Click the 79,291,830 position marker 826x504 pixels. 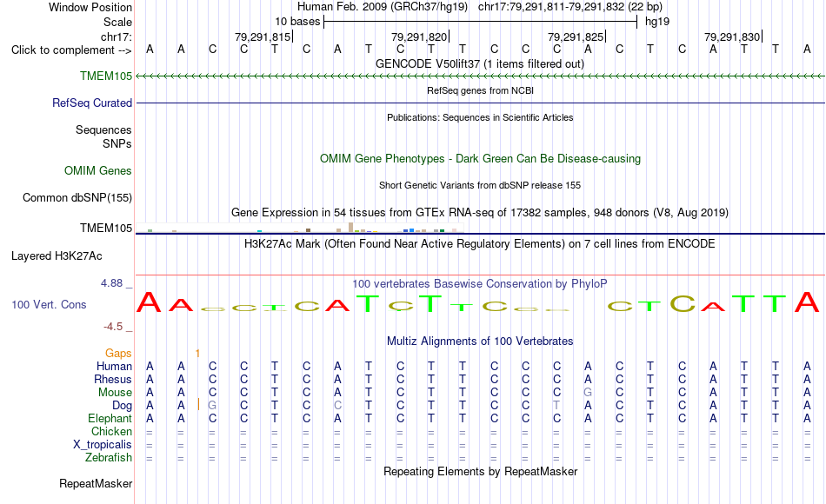coord(732,36)
